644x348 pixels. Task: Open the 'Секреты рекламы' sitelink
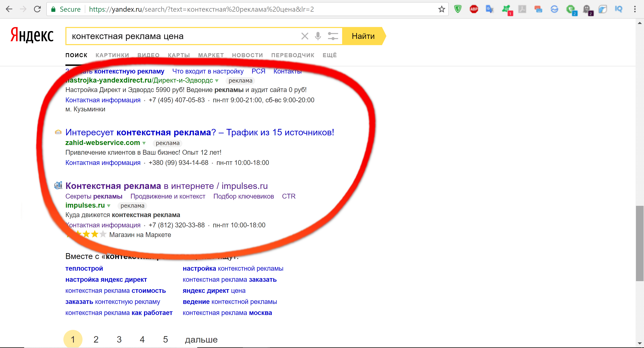94,196
